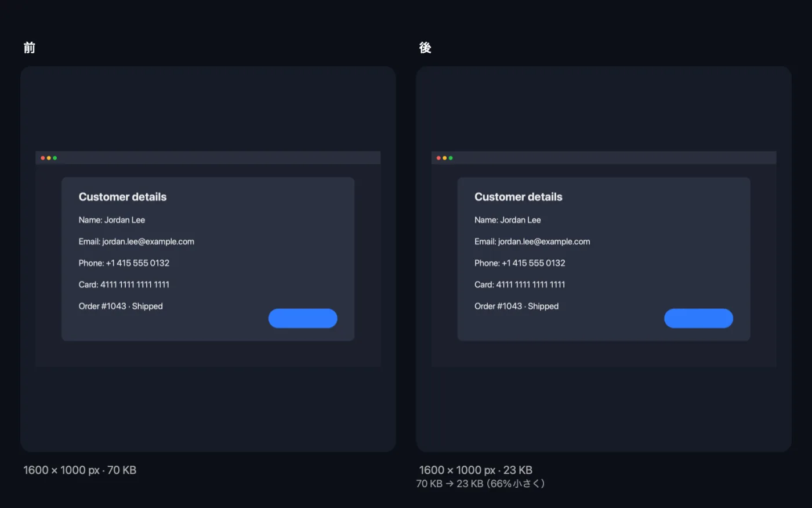Image resolution: width=812 pixels, height=508 pixels.
Task: Click "Order #1043 · Shipped" in 前 preview
Action: pos(121,306)
